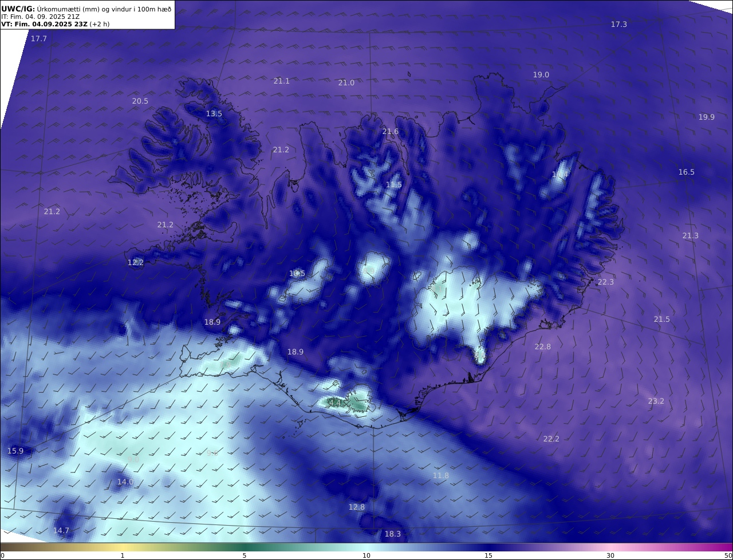Image resolution: width=733 pixels, height=560 pixels.
Task: Click the 12.8 value label
Action: click(x=357, y=507)
